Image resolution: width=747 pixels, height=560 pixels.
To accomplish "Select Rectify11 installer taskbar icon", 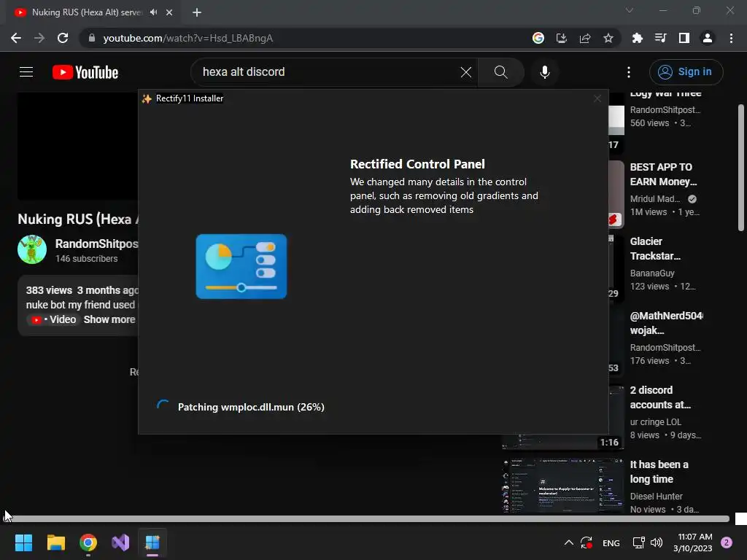I will pos(152,542).
